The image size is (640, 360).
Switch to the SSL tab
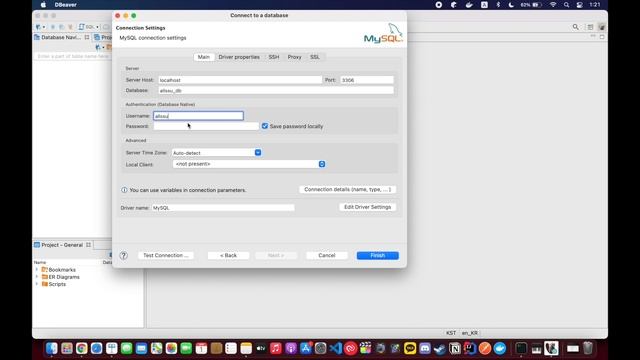[315, 57]
